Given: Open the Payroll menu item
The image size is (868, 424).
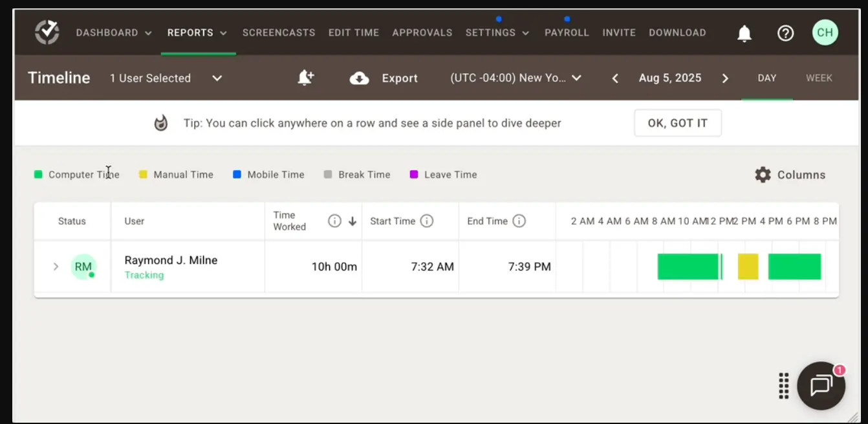Looking at the screenshot, I should coord(567,32).
